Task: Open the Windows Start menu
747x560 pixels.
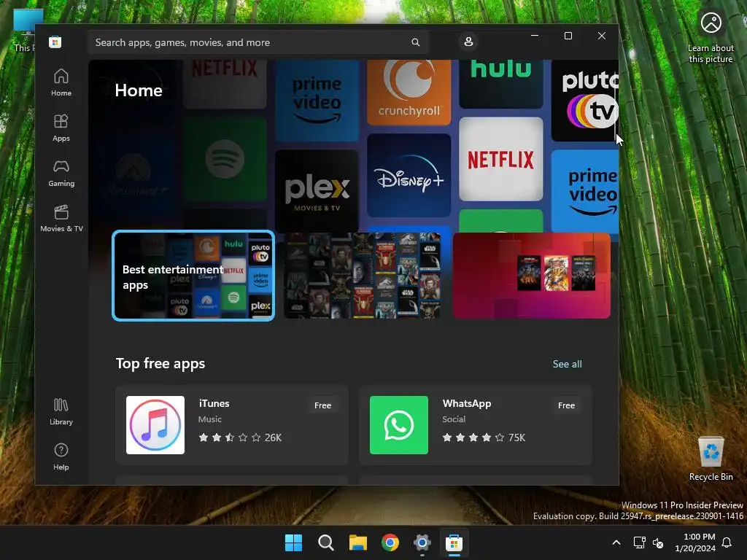Action: tap(293, 542)
